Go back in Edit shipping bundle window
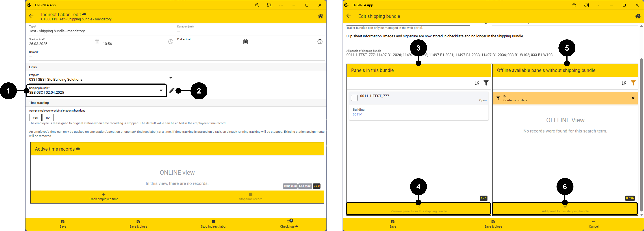The width and height of the screenshot is (644, 231). tap(348, 16)
